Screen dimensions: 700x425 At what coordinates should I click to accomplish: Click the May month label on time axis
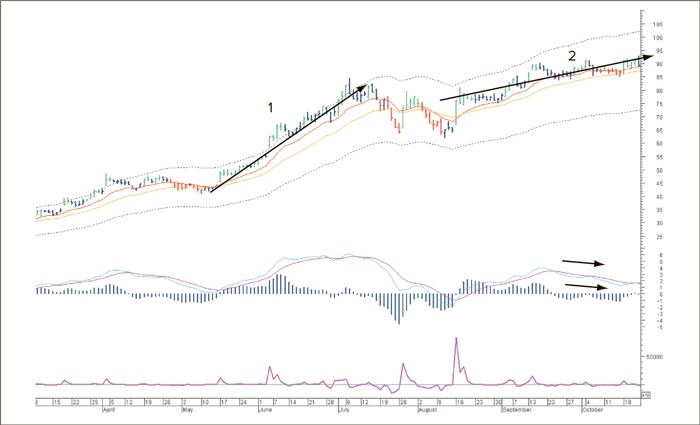(186, 409)
